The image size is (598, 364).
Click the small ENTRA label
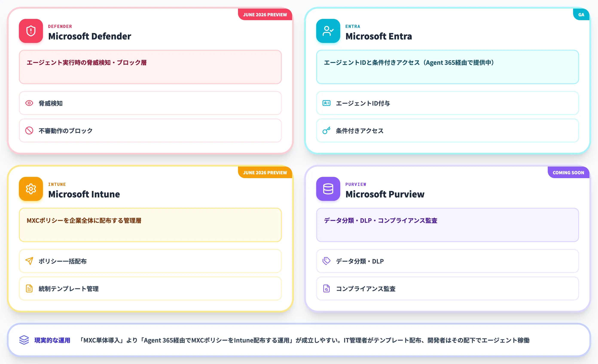pyautogui.click(x=353, y=26)
